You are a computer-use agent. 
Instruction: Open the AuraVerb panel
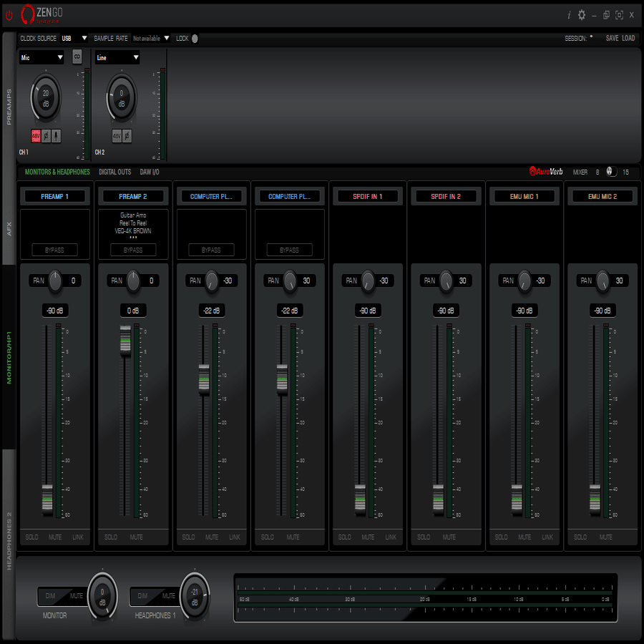tap(545, 172)
